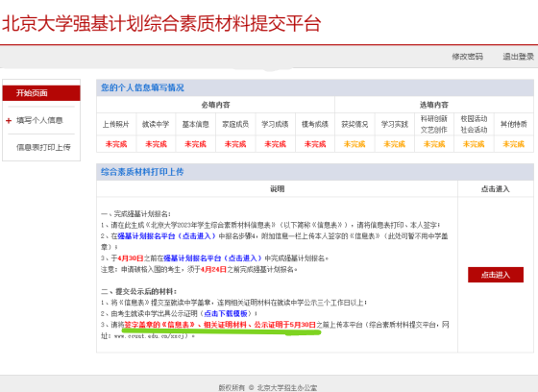The image size is (538, 392).
Task: Click 未完成 status under 获奖情况
Action: 355,144
